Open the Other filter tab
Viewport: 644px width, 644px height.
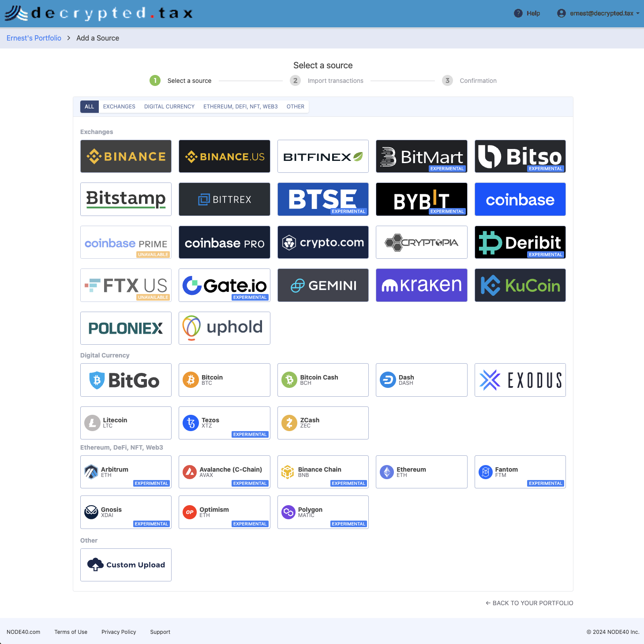tap(296, 107)
